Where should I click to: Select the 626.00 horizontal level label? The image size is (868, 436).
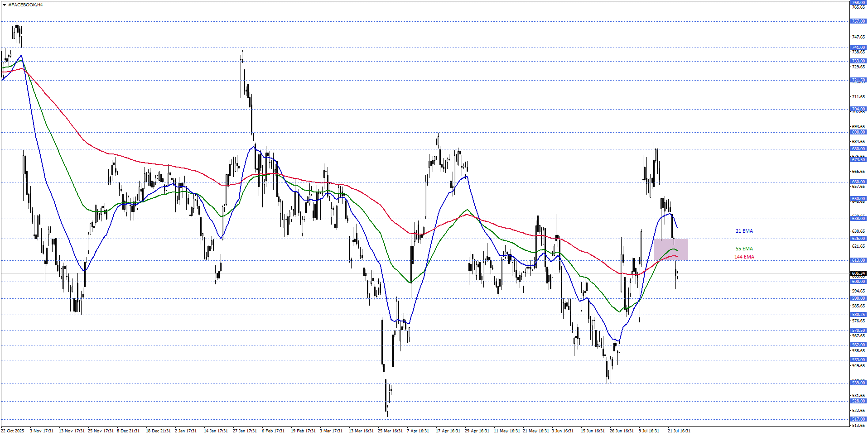(x=858, y=239)
